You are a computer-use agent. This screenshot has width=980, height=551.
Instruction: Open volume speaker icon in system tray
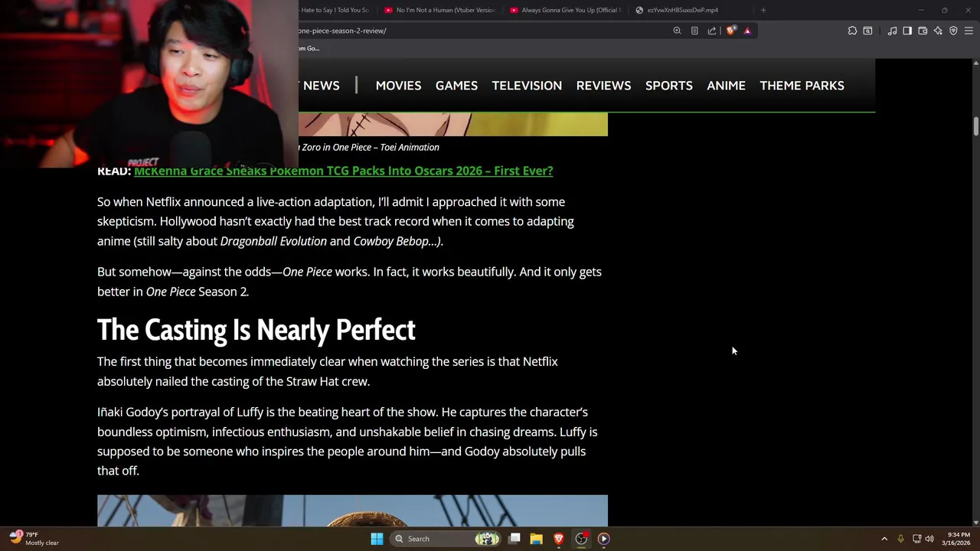click(x=929, y=539)
